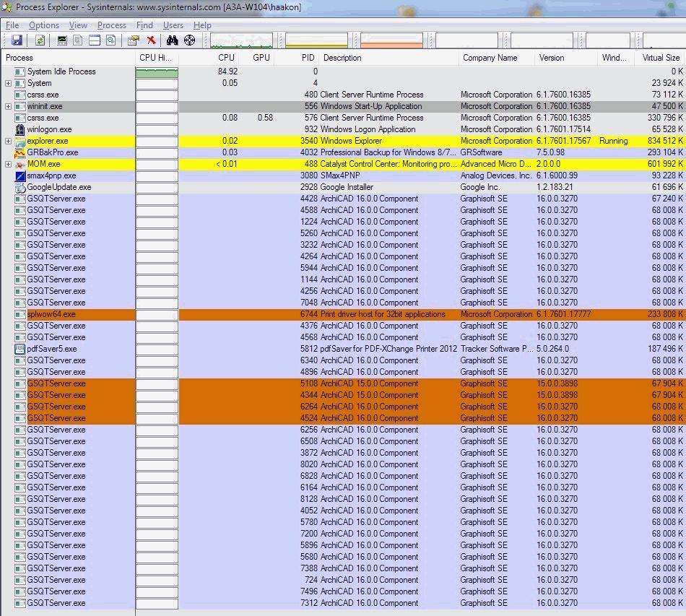Toggle the process tree view icon
The width and height of the screenshot is (686, 616).
pyautogui.click(x=78, y=40)
